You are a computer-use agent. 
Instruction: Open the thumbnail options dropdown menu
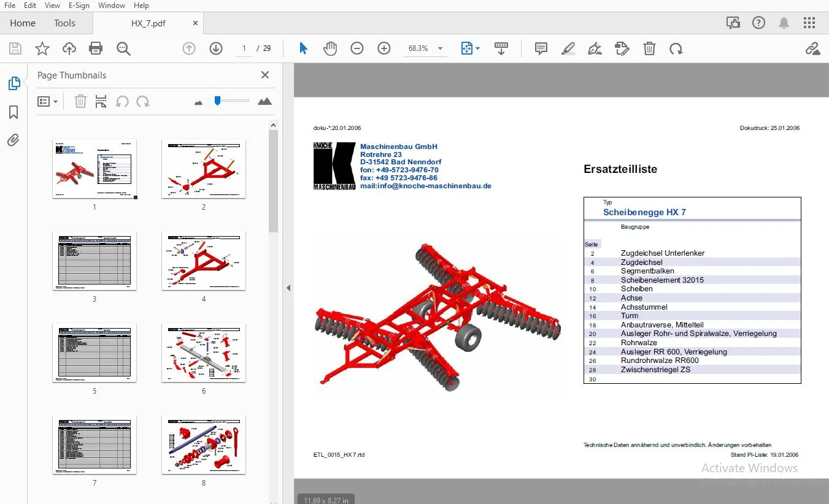coord(48,101)
